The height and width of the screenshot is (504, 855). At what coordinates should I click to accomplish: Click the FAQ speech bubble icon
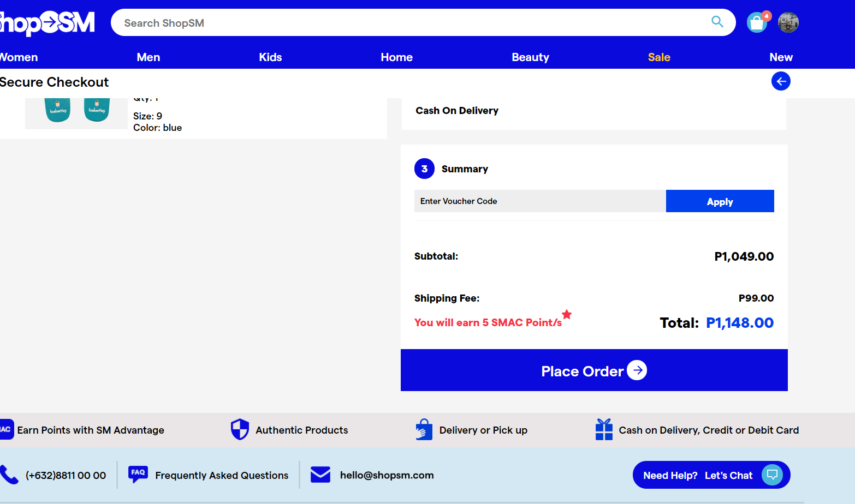[x=138, y=474]
